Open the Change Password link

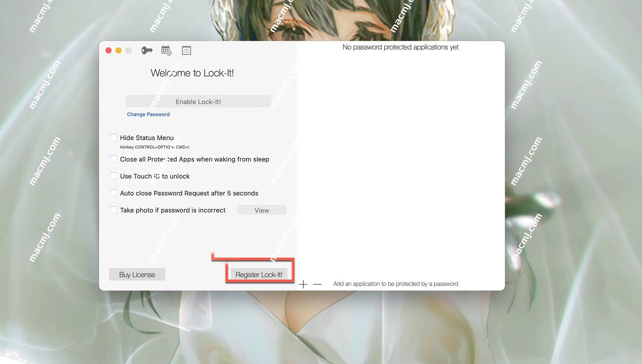click(x=148, y=114)
